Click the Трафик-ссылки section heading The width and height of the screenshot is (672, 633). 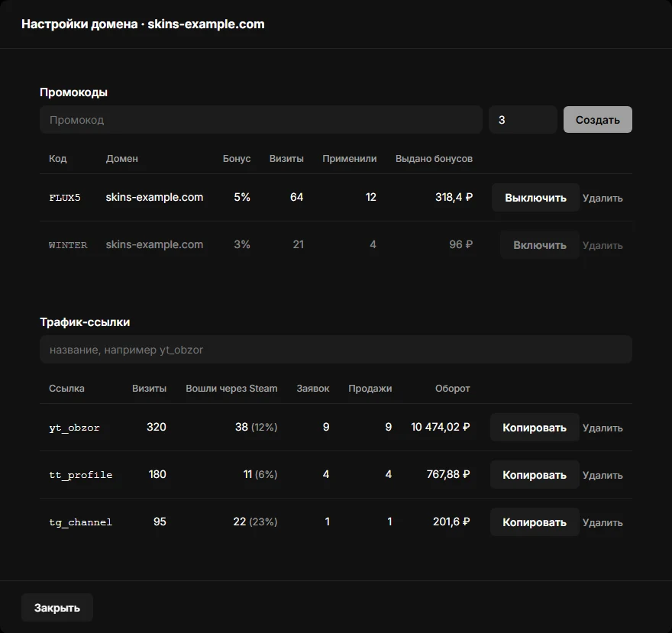pyautogui.click(x=85, y=322)
